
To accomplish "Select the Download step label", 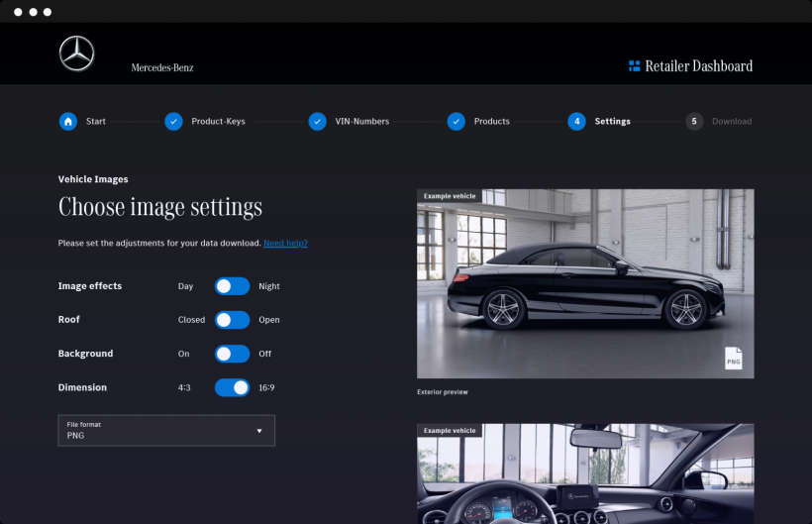I will (x=732, y=121).
